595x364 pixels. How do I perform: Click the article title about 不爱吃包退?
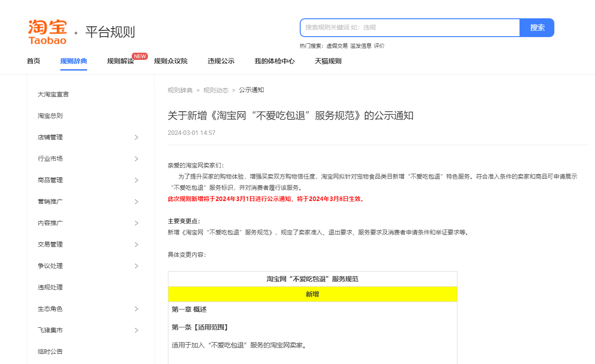290,116
